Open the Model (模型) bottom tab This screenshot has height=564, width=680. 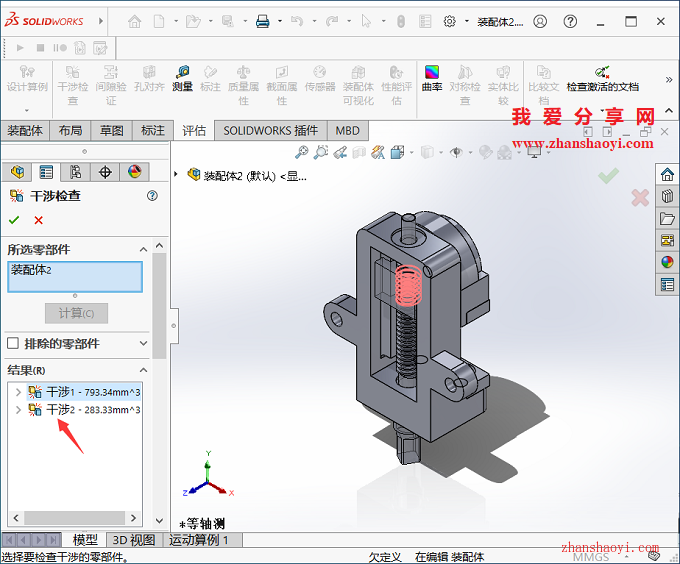point(85,540)
